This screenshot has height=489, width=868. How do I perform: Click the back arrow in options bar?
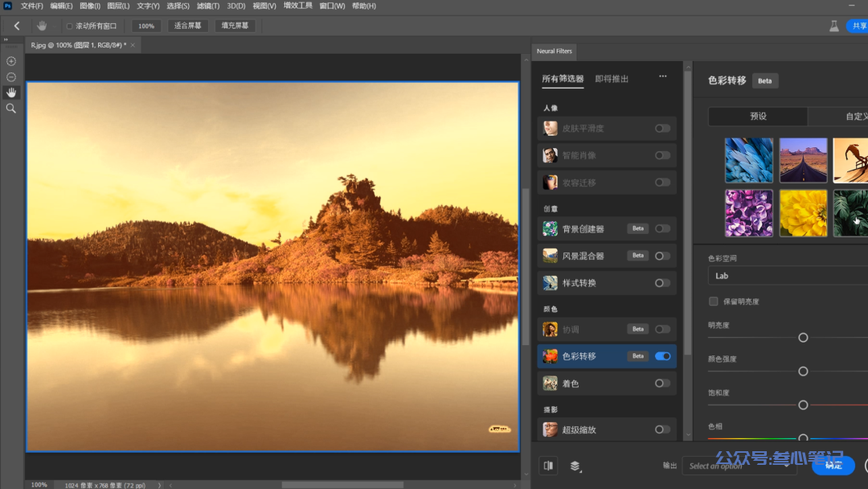[17, 26]
